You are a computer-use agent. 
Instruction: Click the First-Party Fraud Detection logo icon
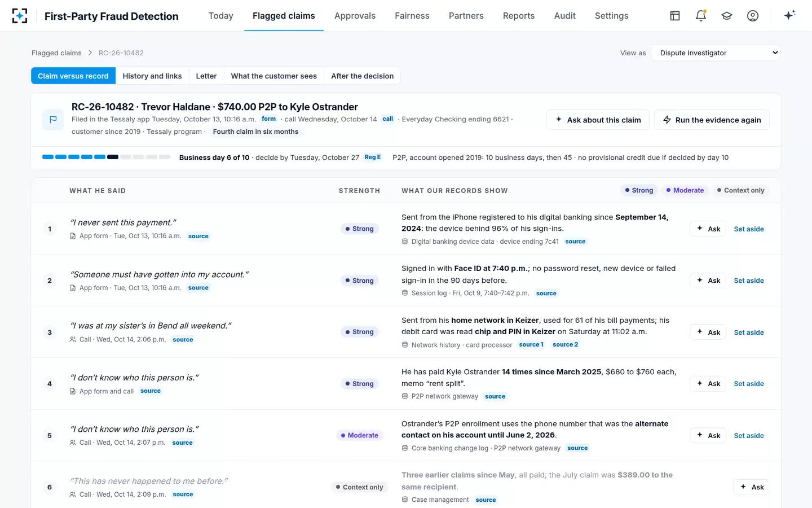coord(20,16)
